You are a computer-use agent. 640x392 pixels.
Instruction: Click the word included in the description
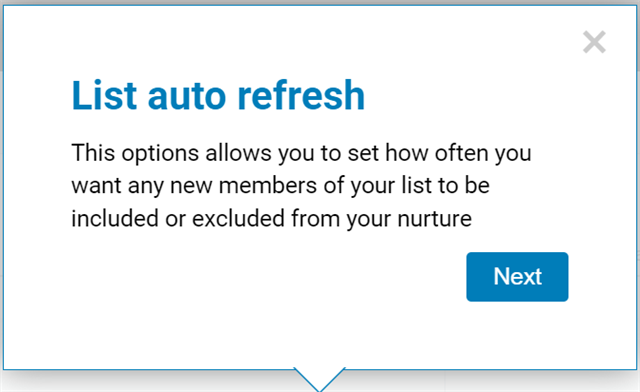click(115, 218)
